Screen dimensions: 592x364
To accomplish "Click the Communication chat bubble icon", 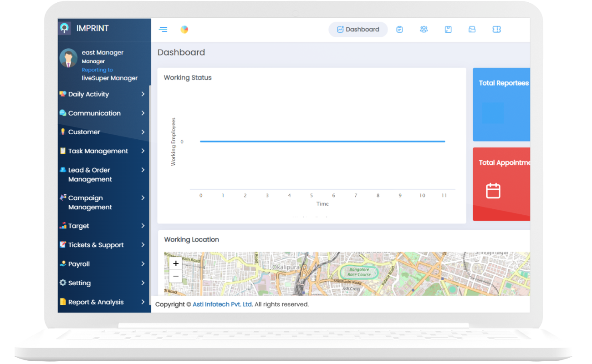I will point(63,113).
